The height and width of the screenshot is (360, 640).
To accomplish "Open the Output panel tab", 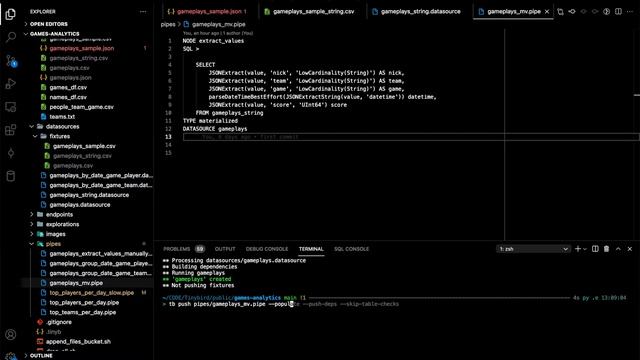I will tap(225, 249).
